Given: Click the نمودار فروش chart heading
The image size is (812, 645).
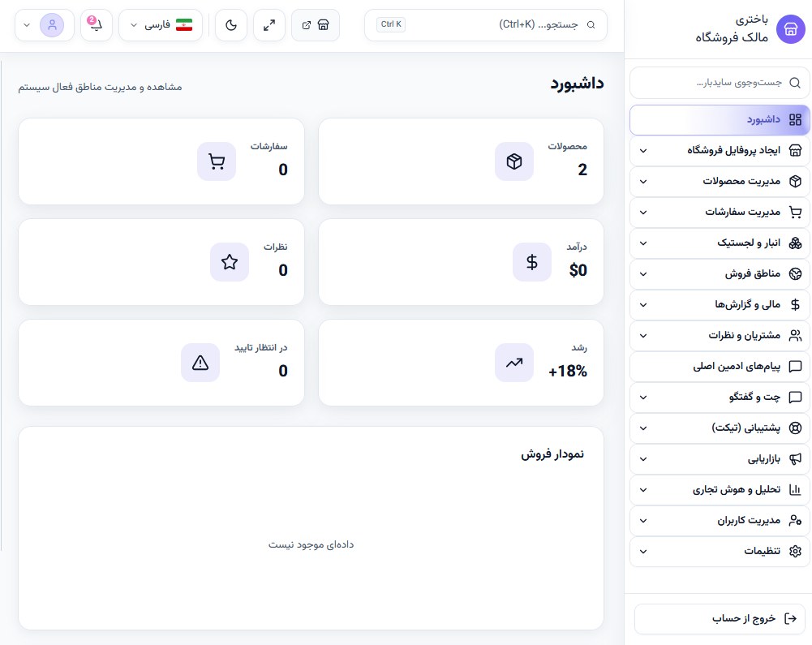Looking at the screenshot, I should point(552,454).
